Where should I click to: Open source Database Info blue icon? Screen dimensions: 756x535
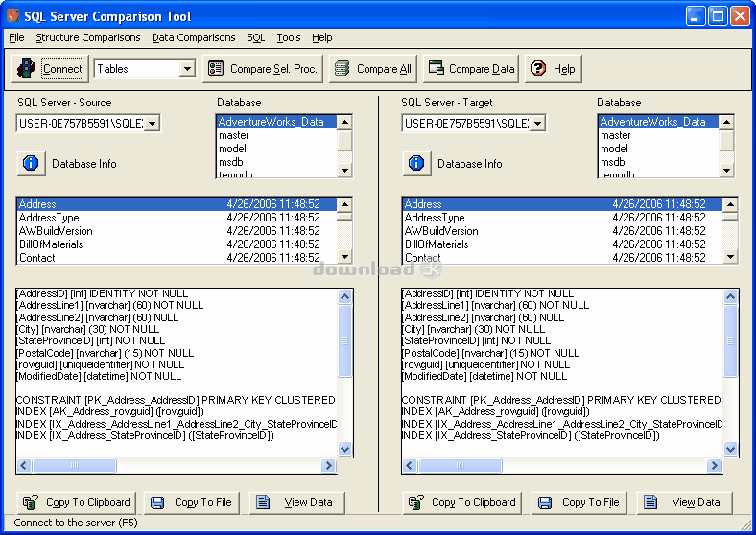pos(31,163)
